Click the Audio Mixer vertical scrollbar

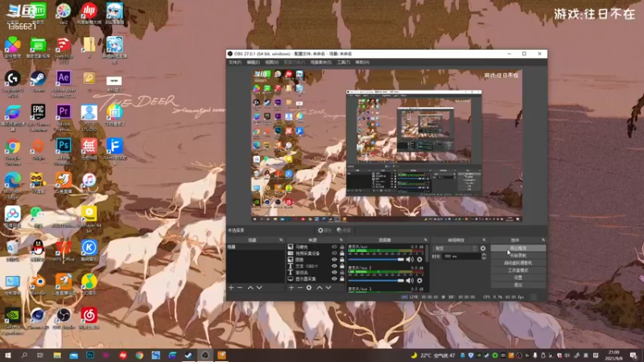pyautogui.click(x=427, y=254)
